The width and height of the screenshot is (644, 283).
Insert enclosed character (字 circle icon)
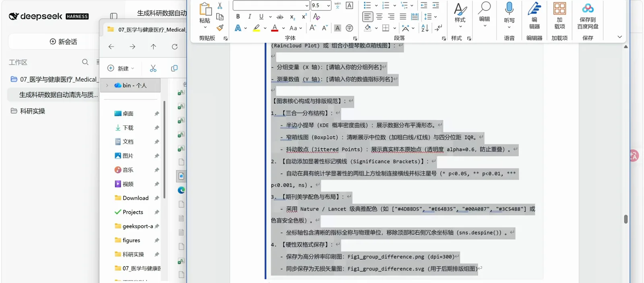349,28
